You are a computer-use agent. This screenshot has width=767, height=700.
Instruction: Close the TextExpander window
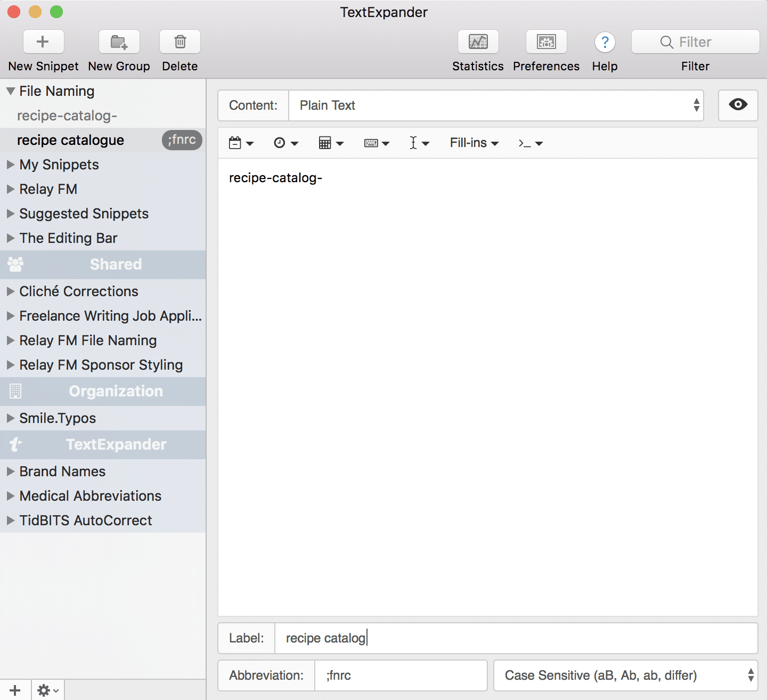pyautogui.click(x=14, y=12)
